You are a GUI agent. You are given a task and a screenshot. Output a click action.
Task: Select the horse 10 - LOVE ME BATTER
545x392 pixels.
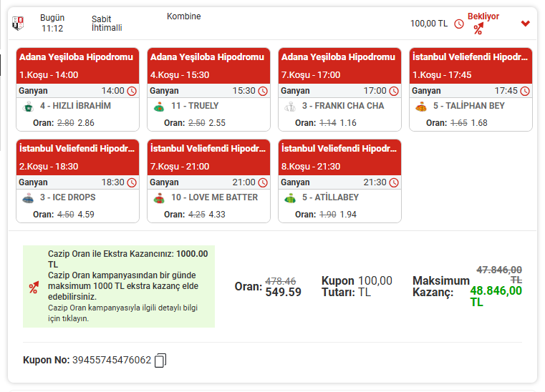click(214, 197)
